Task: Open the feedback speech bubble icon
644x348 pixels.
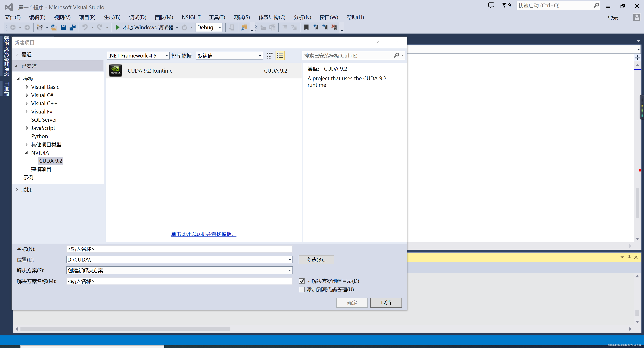Action: (x=491, y=5)
